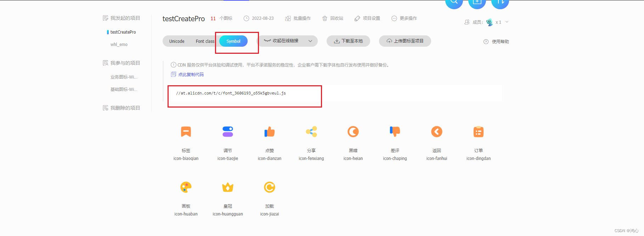Expand the members dropdown chevron
The image size is (644, 236).
tap(507, 22)
